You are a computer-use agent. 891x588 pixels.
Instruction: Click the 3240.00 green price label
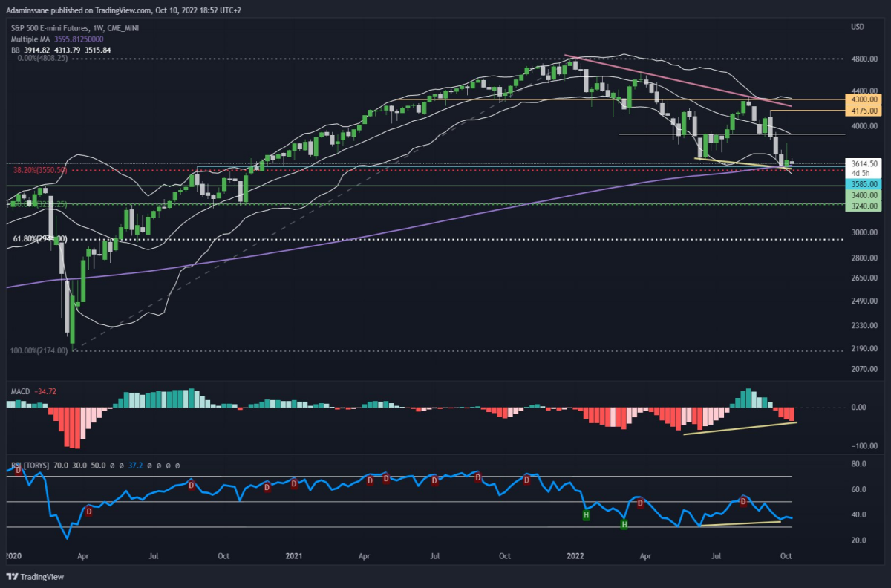[862, 206]
